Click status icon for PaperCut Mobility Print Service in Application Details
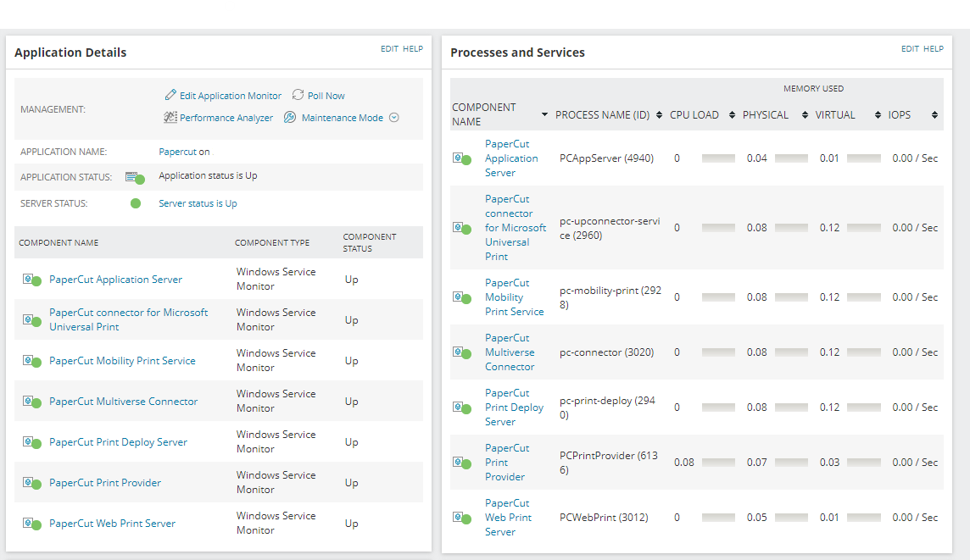The height and width of the screenshot is (560, 970). 31,361
